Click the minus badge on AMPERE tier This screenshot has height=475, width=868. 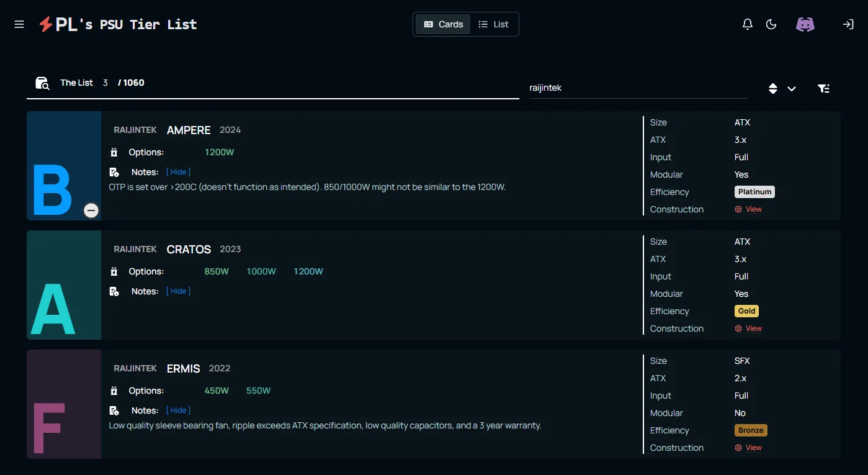pyautogui.click(x=91, y=211)
